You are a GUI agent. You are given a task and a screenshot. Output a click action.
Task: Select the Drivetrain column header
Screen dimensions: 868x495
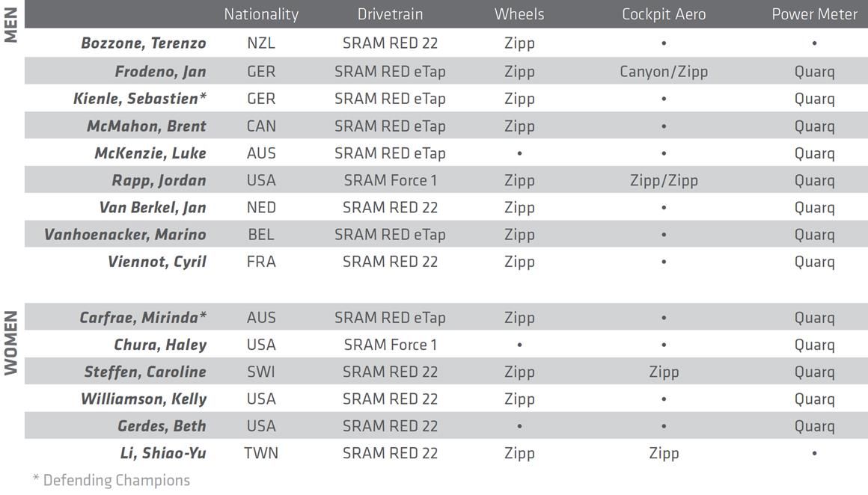(390, 14)
